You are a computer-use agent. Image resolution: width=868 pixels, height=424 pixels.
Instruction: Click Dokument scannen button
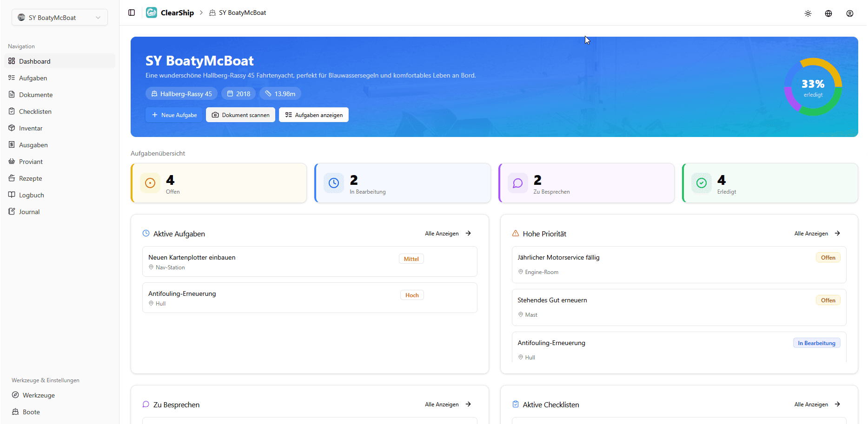click(x=240, y=115)
